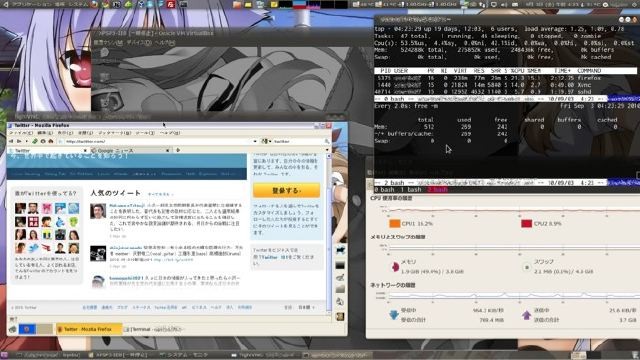The height and width of the screenshot is (360, 640).
Task: Open Firefox Help menu
Action: coord(169,133)
